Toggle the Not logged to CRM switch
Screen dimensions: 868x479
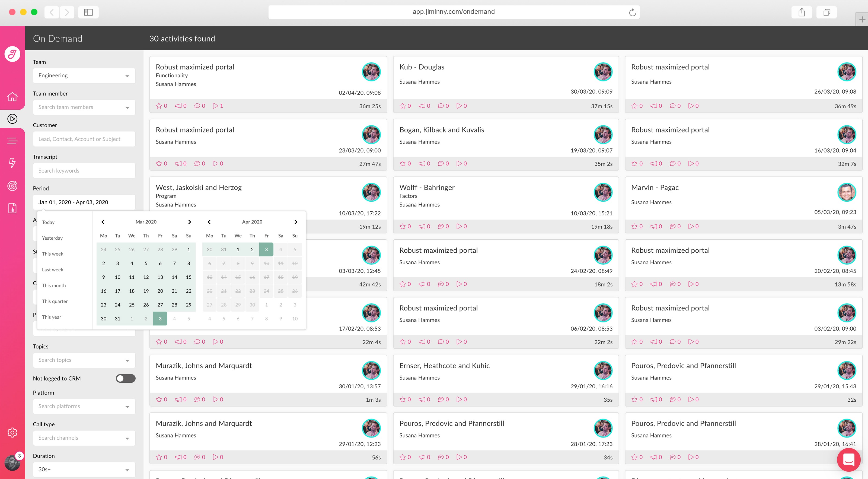pos(125,378)
